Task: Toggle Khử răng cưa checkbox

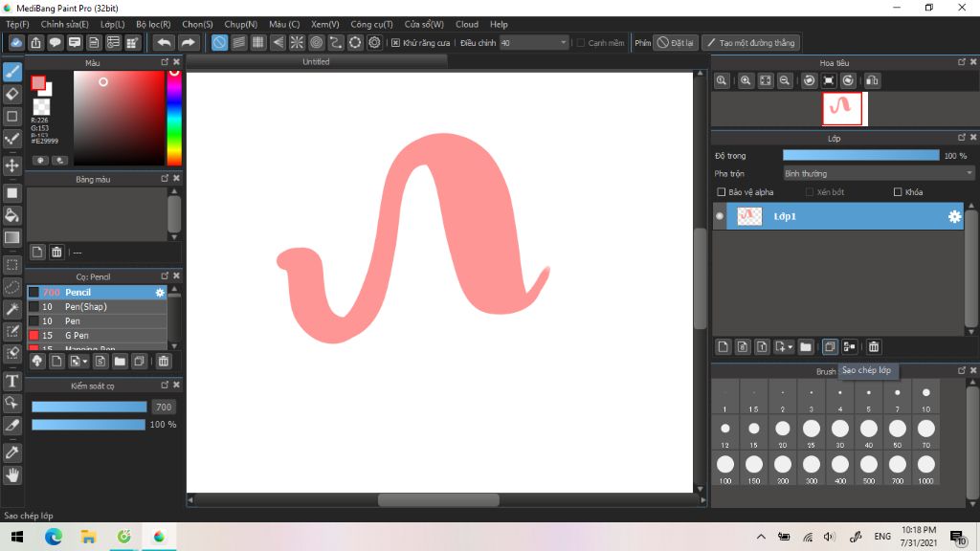Action: (395, 42)
